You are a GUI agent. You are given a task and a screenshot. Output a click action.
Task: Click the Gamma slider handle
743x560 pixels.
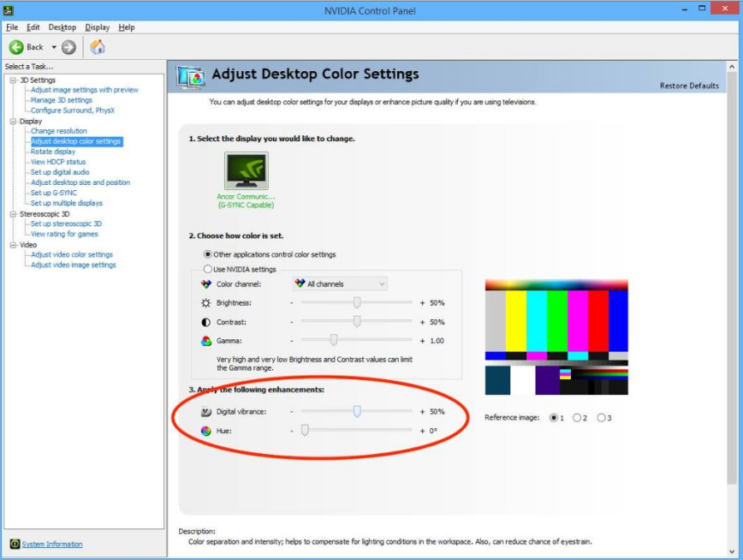click(x=334, y=340)
